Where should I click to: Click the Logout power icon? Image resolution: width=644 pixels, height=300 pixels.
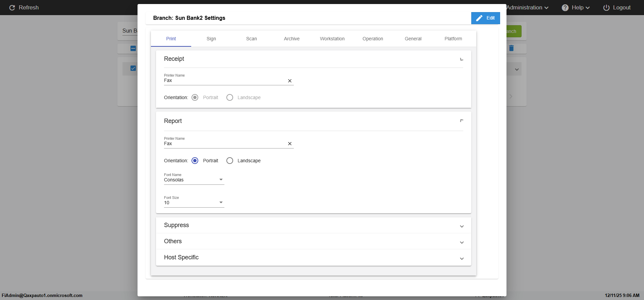click(606, 8)
